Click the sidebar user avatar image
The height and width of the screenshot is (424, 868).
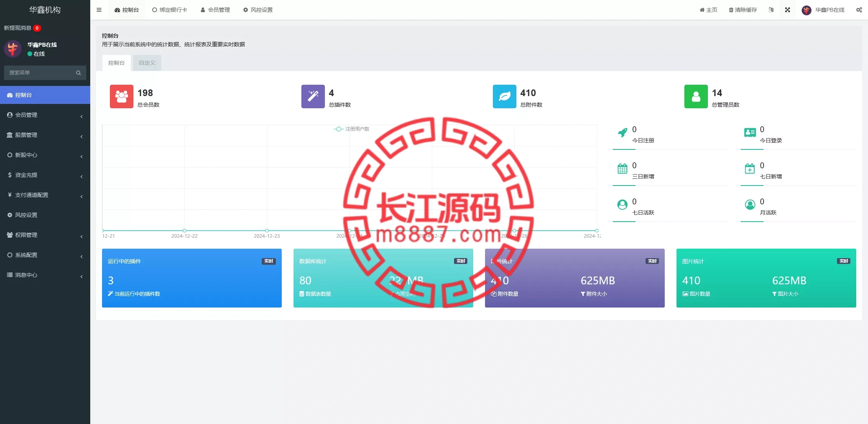(13, 49)
